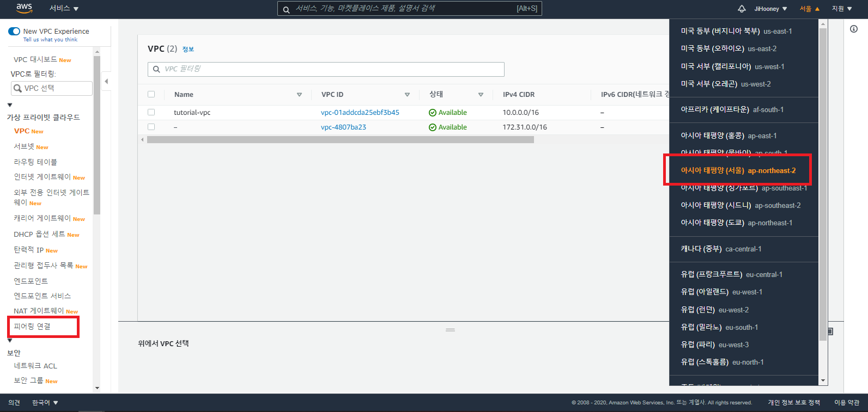The width and height of the screenshot is (868, 412).
Task: Open the notifications bell icon
Action: [x=742, y=9]
